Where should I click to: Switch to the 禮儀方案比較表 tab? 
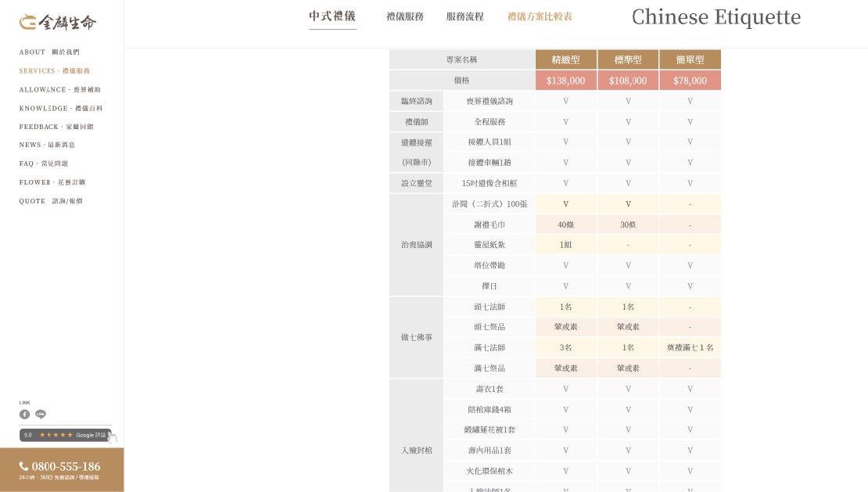(x=540, y=16)
